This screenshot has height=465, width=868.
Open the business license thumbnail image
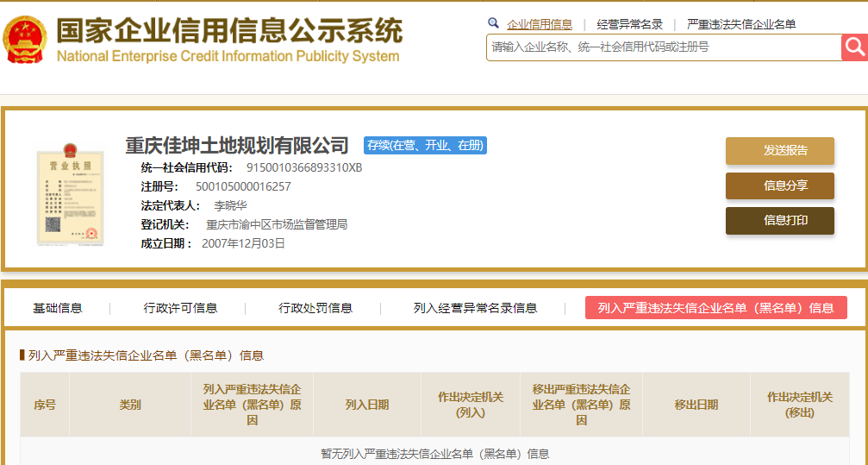coord(71,194)
